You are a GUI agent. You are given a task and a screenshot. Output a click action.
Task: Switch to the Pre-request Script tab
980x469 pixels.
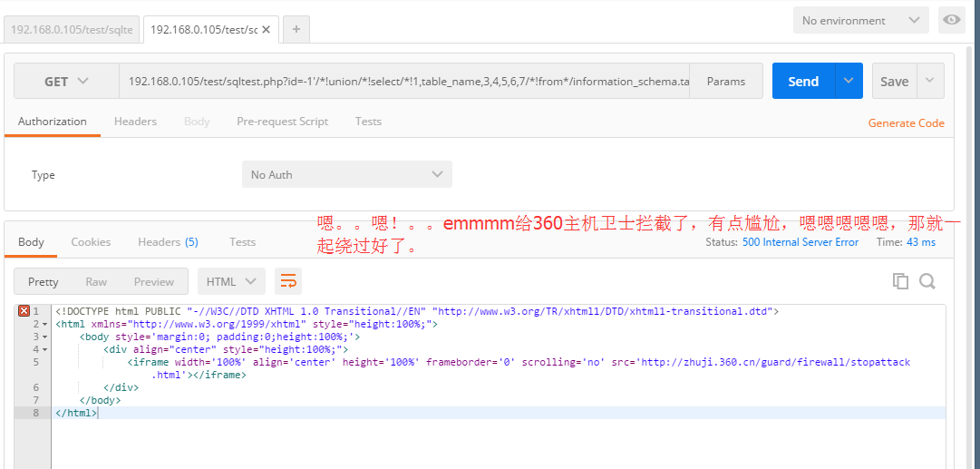(x=283, y=122)
